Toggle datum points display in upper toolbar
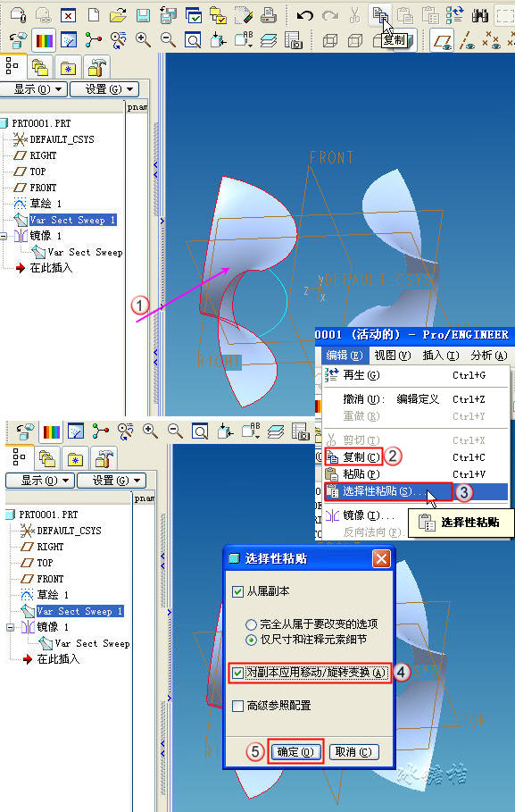This screenshot has width=515, height=812. click(491, 40)
